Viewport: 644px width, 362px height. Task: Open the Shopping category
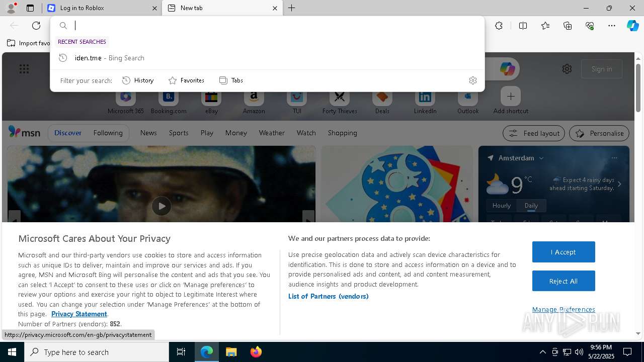pyautogui.click(x=342, y=133)
